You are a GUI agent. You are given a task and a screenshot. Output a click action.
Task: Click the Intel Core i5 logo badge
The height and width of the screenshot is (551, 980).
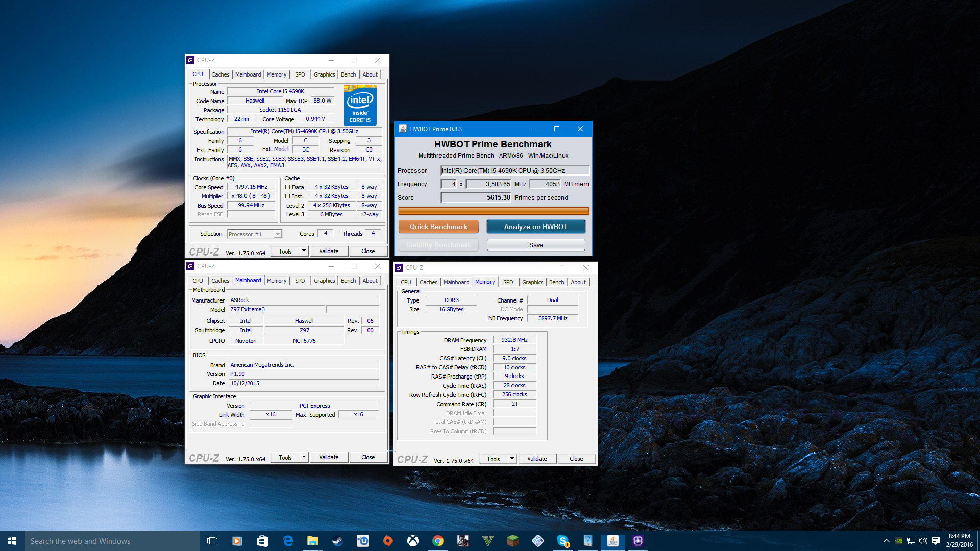[360, 106]
